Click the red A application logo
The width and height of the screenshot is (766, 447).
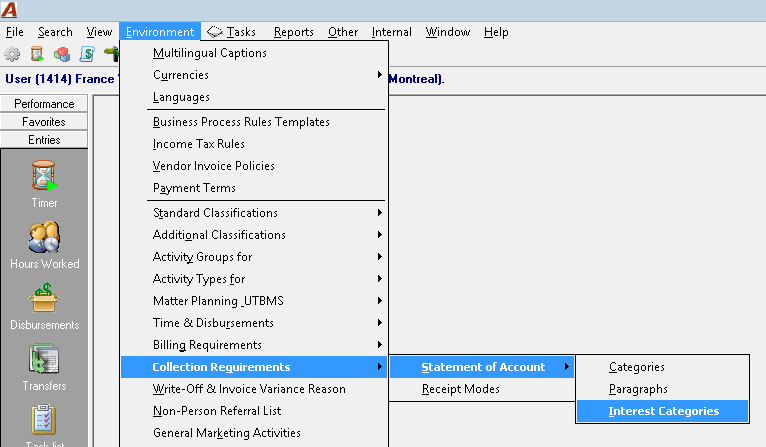9,10
